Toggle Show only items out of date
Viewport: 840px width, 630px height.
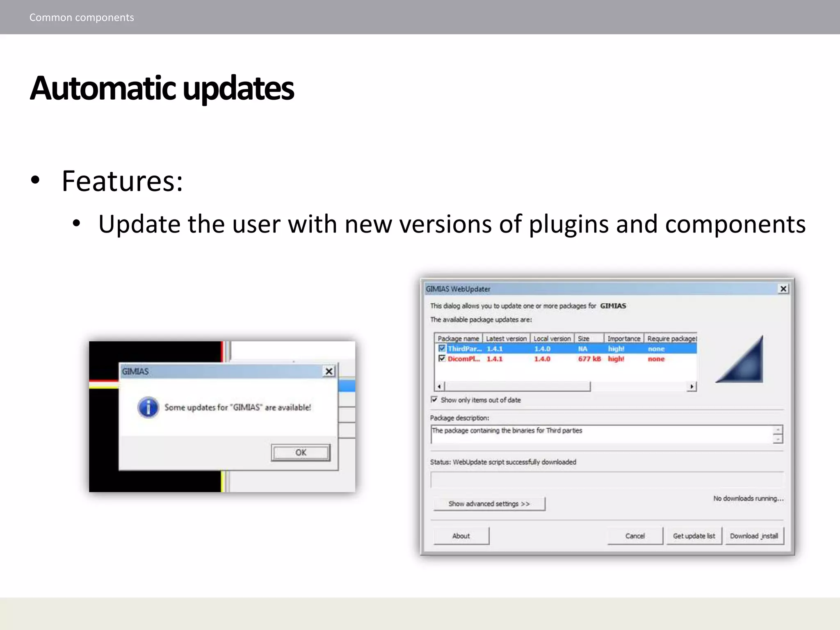coord(434,399)
